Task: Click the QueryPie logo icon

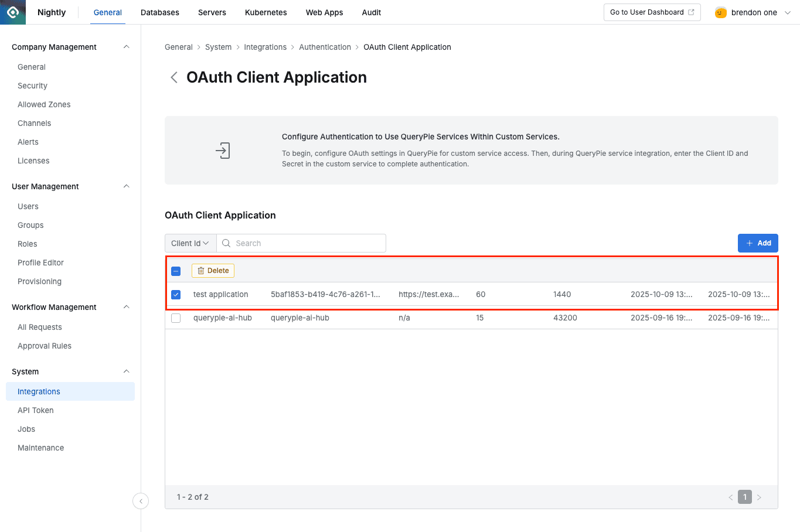Action: pos(12,12)
